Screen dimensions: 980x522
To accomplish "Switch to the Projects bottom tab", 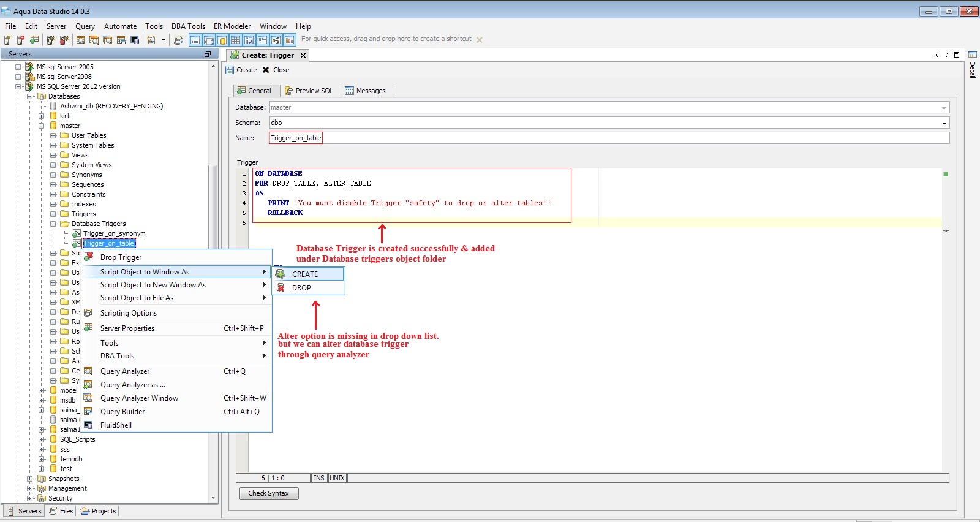I will tap(99, 511).
